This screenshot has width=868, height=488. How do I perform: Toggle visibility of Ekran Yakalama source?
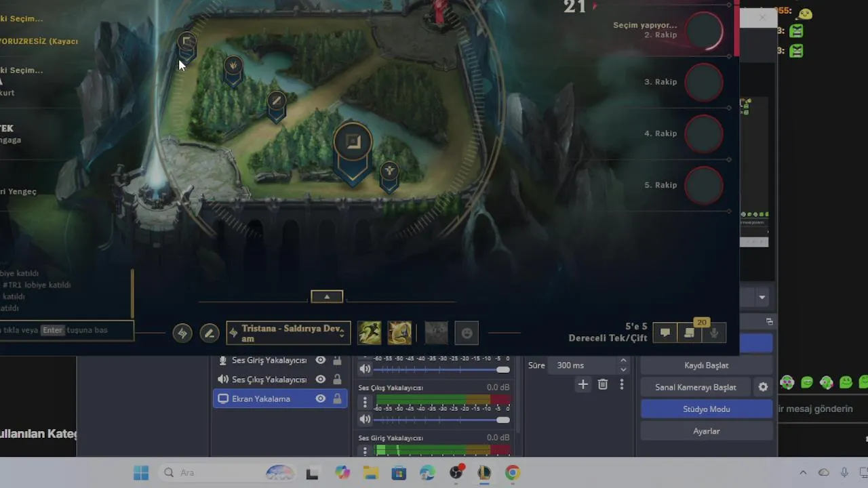(x=320, y=399)
